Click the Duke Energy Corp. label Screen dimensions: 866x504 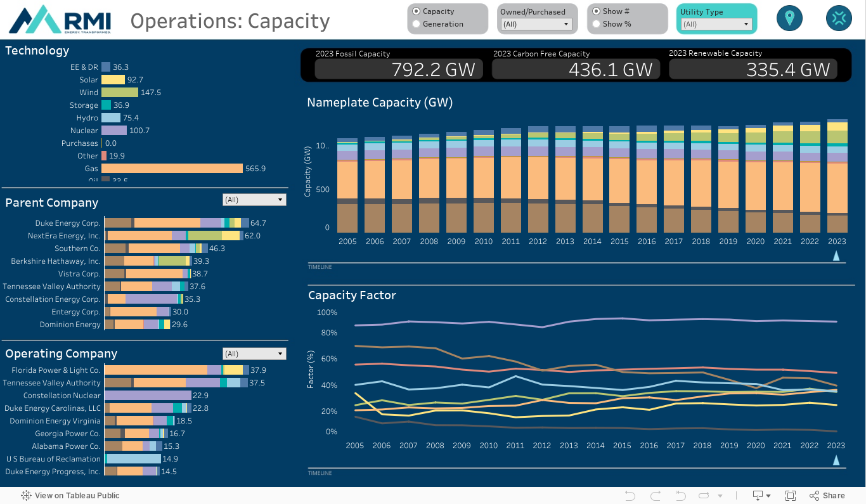point(68,223)
